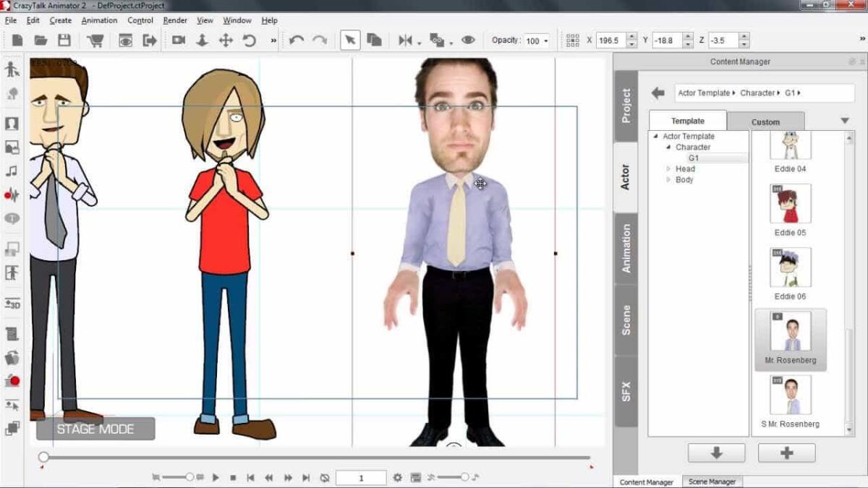Expand the Body tree item
Screen dimensions: 868x488
(x=670, y=179)
